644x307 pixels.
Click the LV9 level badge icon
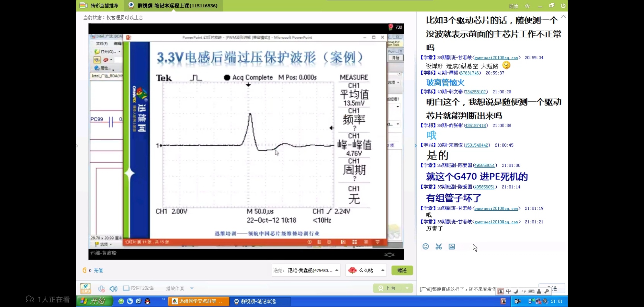tap(85, 288)
